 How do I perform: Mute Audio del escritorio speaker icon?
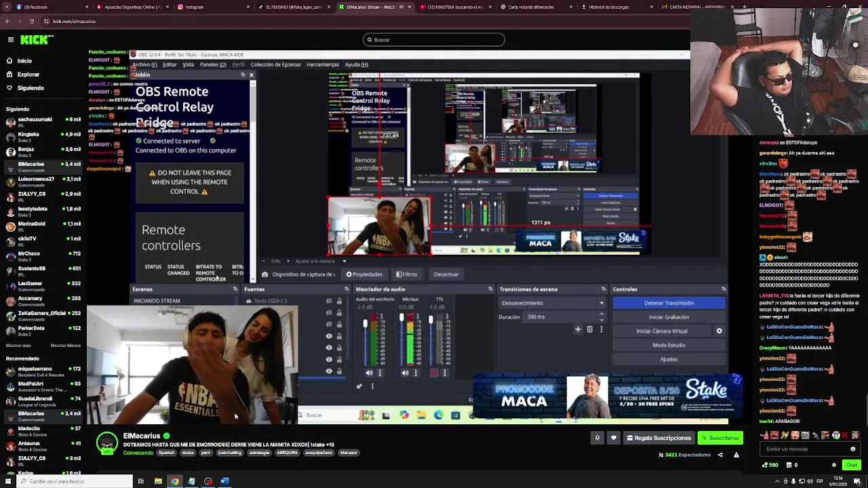pos(369,373)
